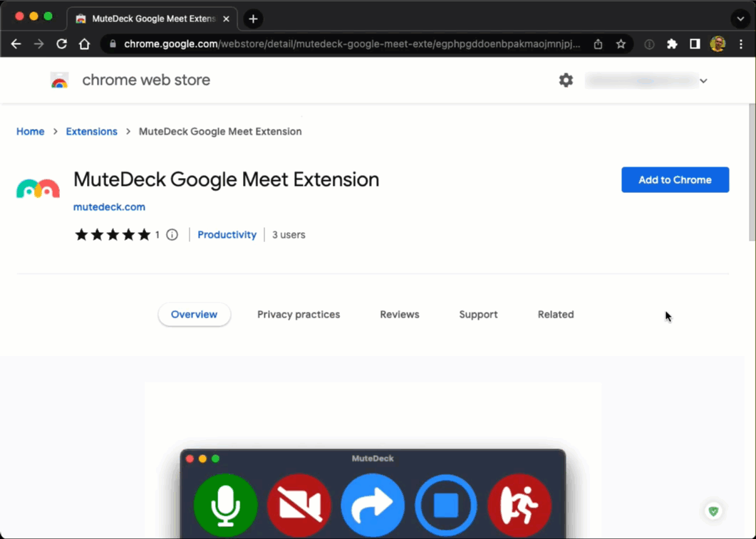Viewport: 756px width, 539px height.
Task: Open the Chrome profile avatar
Action: click(x=718, y=44)
